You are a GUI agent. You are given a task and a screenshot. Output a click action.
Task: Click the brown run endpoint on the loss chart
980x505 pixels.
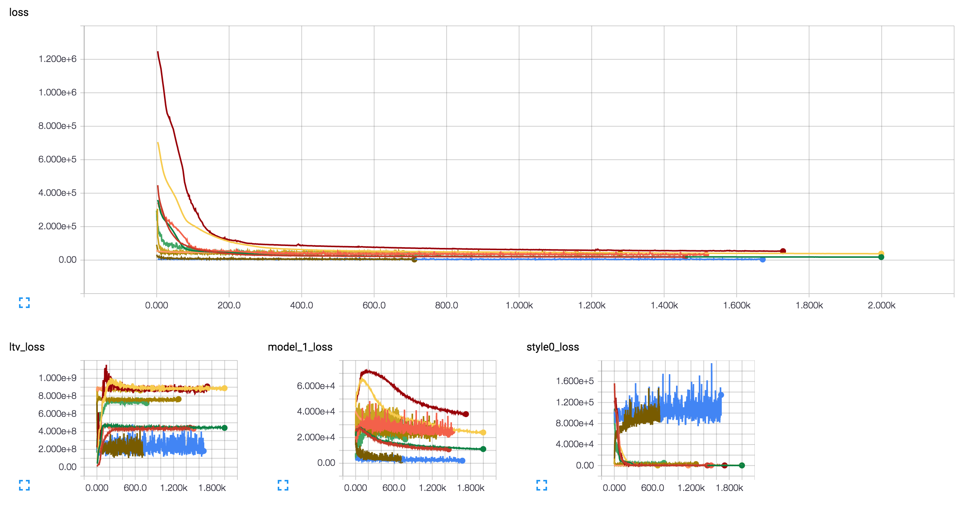[x=414, y=260]
